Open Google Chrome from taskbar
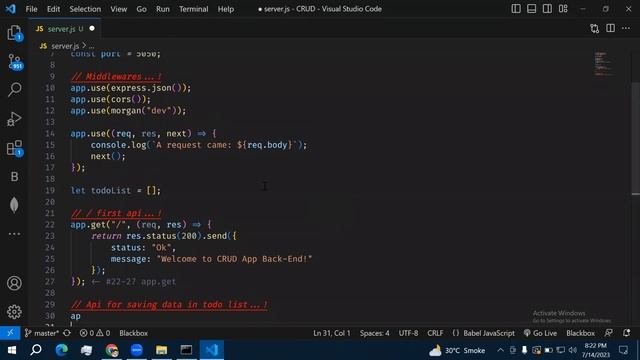The image size is (640, 360). point(111,350)
